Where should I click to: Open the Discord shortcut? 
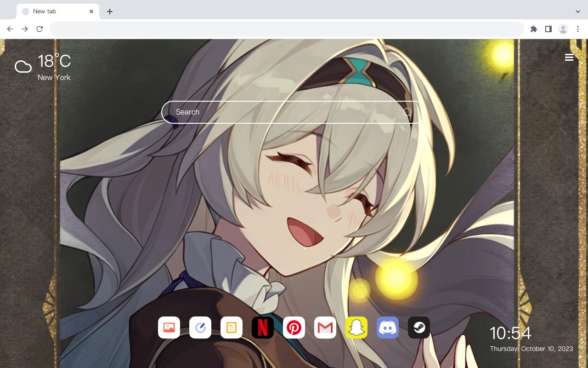point(388,328)
